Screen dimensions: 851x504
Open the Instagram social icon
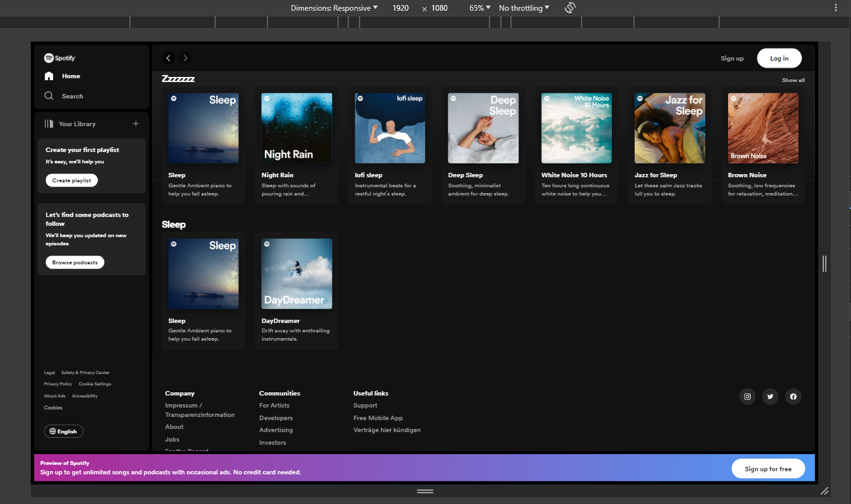pyautogui.click(x=748, y=397)
